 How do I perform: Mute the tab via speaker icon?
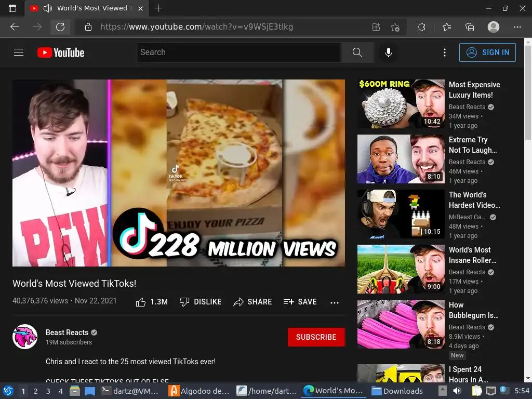tap(47, 8)
